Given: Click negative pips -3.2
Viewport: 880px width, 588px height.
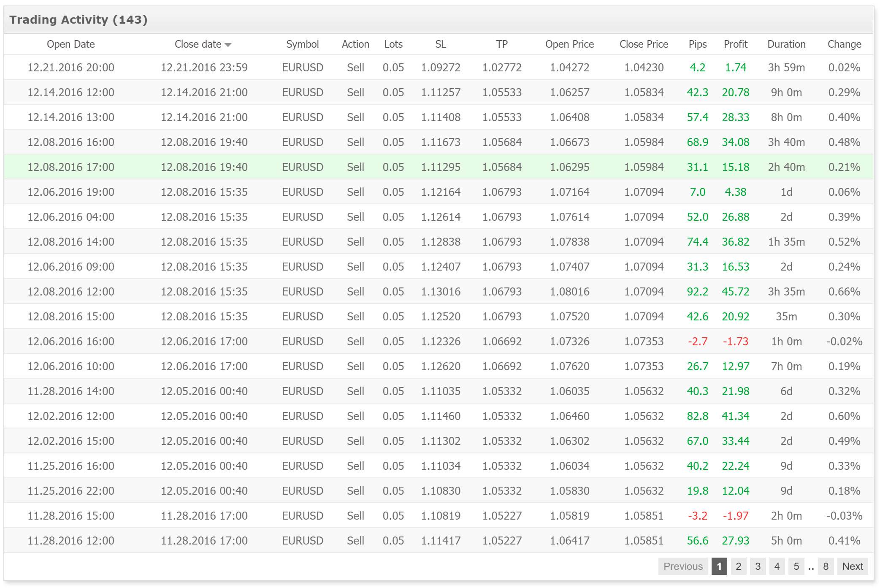Looking at the screenshot, I should click(x=698, y=516).
